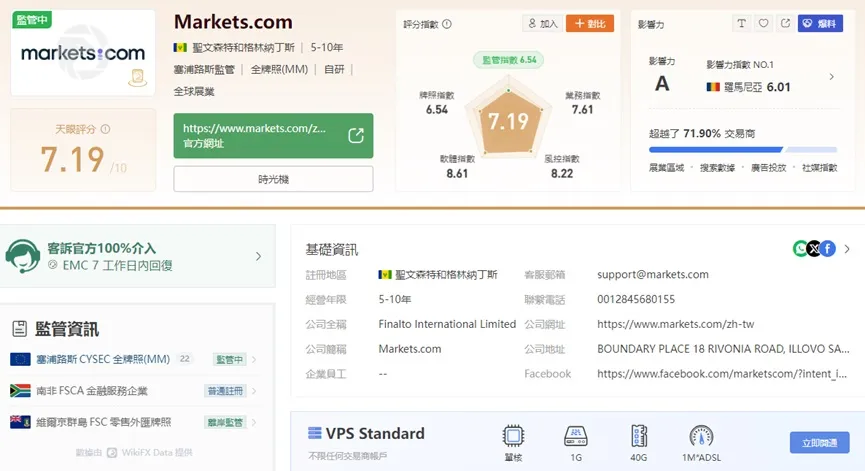Click the Facebook social icon

[x=827, y=249]
